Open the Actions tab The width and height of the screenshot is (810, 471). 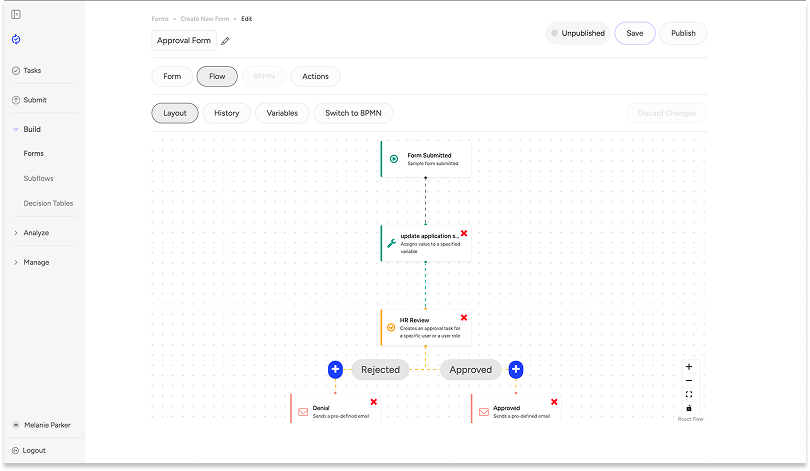click(315, 76)
